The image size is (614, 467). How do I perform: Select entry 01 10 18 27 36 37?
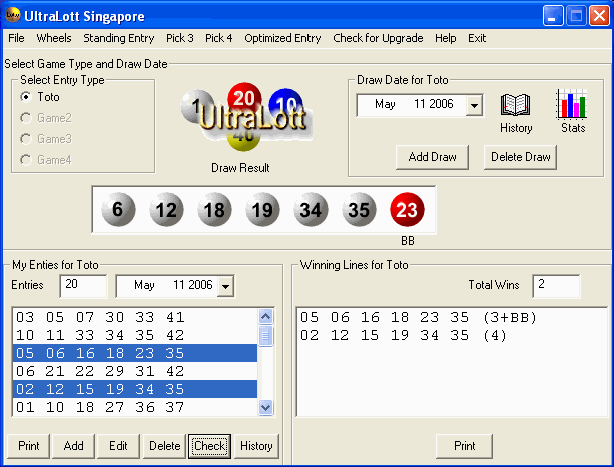(x=135, y=407)
